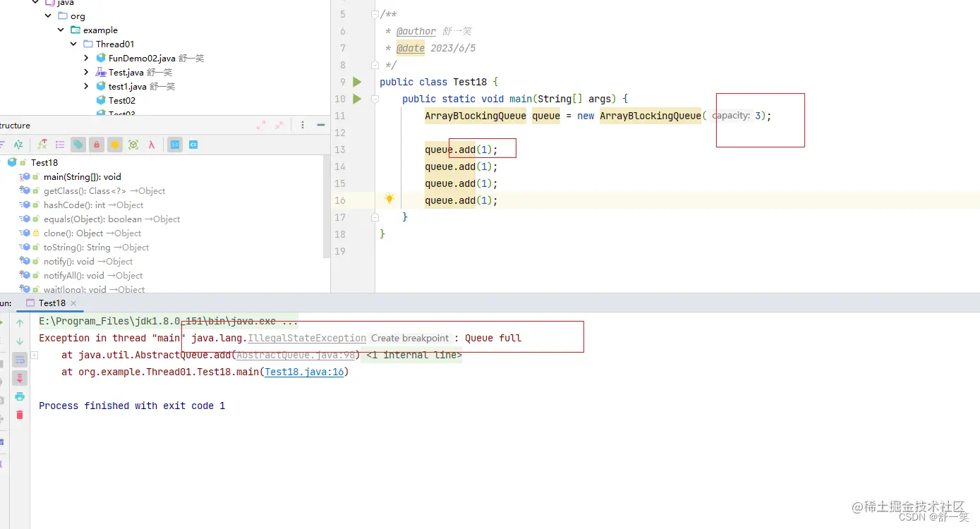Click the @author tag in the Javadoc
Screen dimensions: 980x529
[x=416, y=31]
